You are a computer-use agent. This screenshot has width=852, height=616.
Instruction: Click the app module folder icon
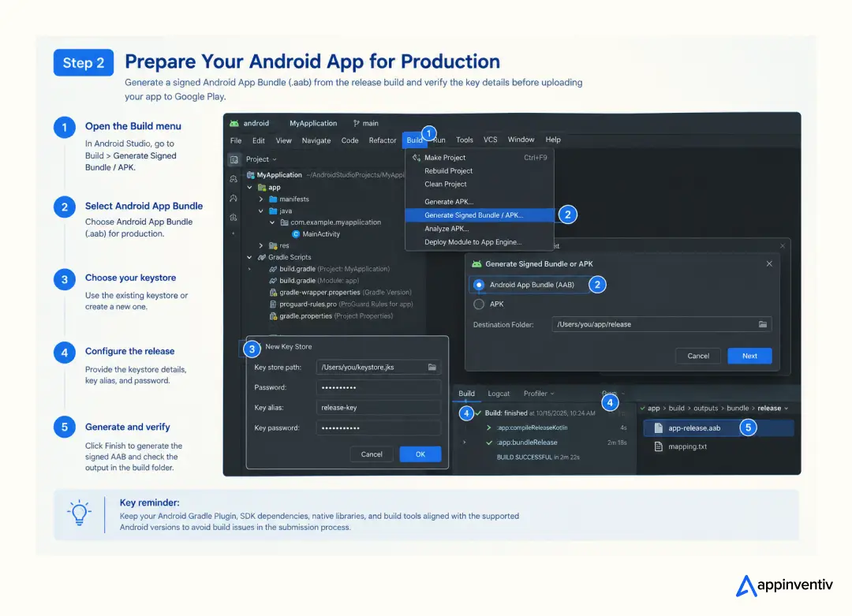(262, 188)
